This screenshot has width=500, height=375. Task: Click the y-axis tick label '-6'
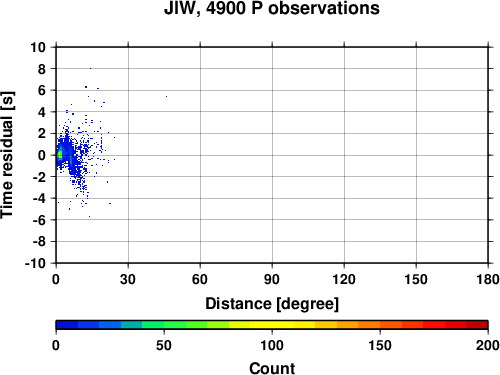click(39, 220)
